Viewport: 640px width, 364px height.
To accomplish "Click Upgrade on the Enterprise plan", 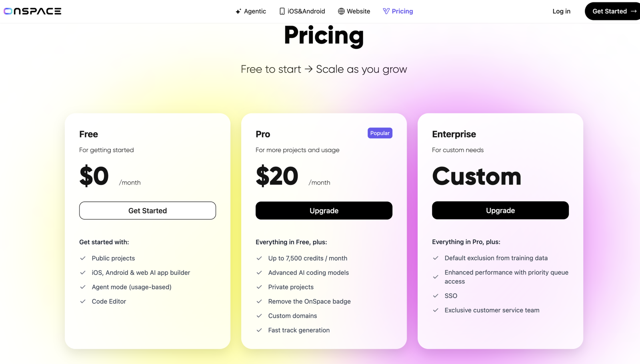I will pos(500,210).
